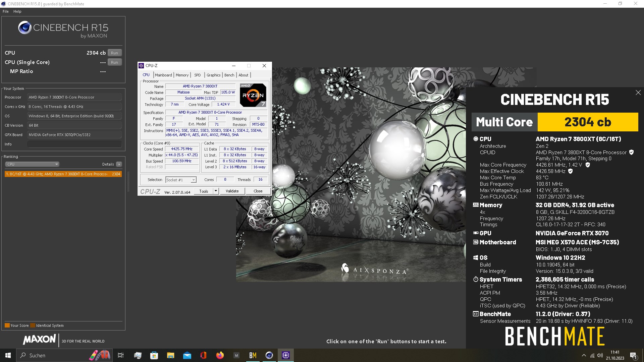Viewport: 644px width, 362px height.
Task: Switch to the Memory tab in CPU-Z
Action: 182,75
